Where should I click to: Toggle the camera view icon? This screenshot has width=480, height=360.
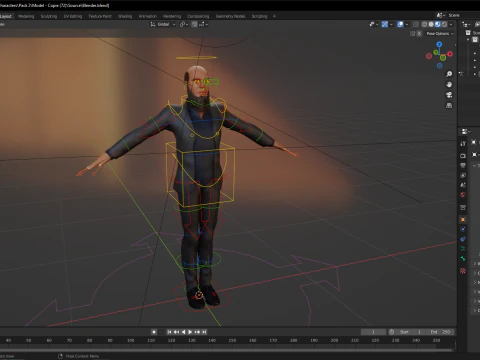pyautogui.click(x=449, y=95)
